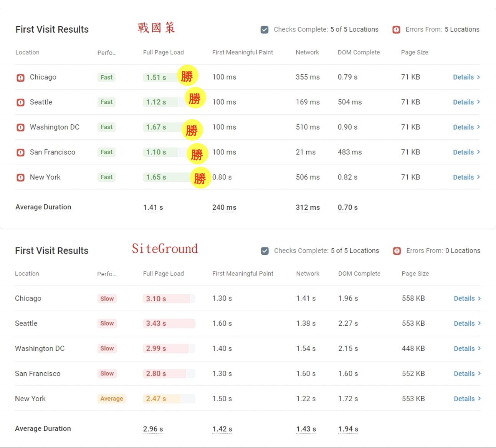Click the Slow badge in bottom Seattle row
The height and width of the screenshot is (448, 496).
(107, 324)
